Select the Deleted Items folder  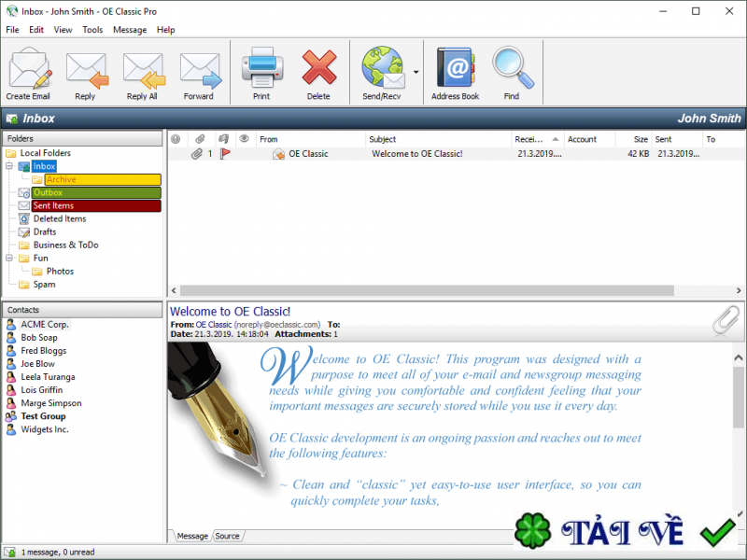60,218
